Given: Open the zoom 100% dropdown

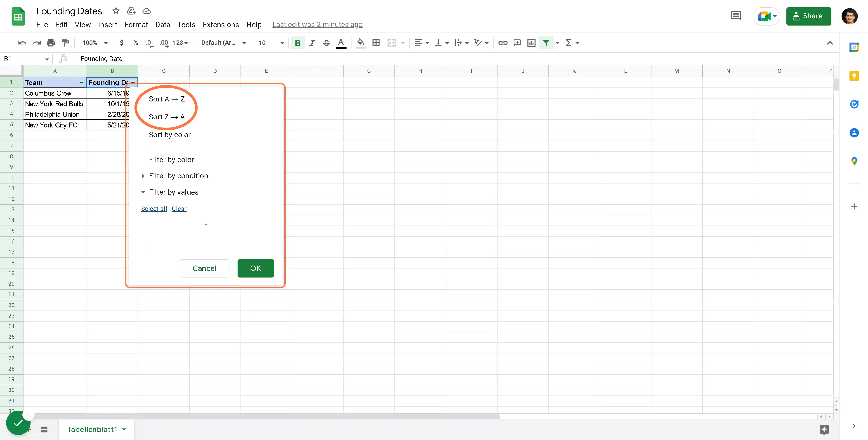Looking at the screenshot, I should tap(95, 43).
